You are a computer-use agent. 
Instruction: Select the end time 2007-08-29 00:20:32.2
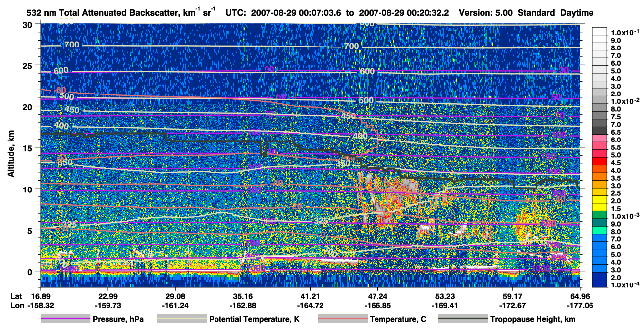404,13
